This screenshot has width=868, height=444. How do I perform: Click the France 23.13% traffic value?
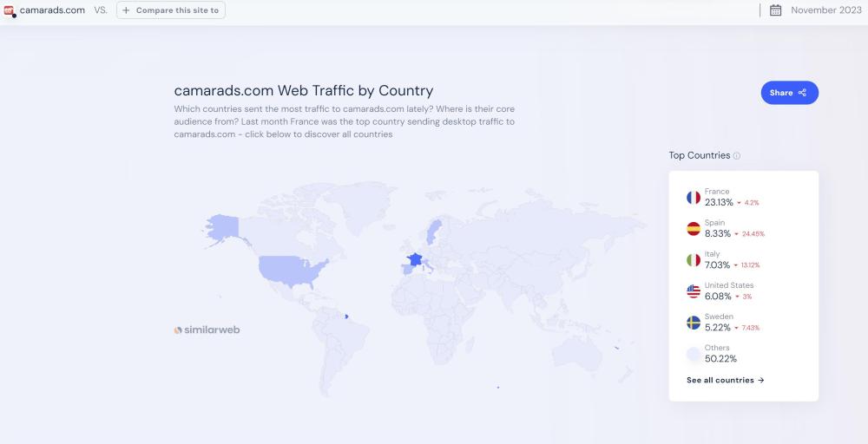(719, 202)
